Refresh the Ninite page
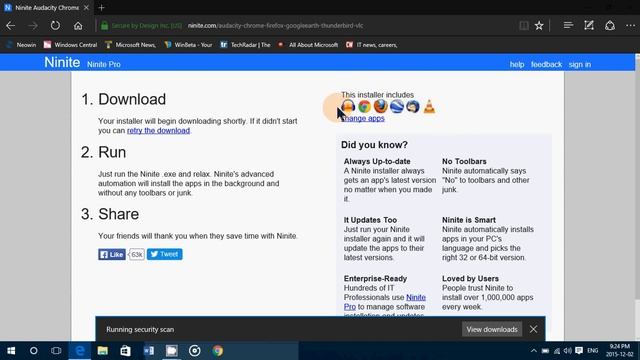640x360 pixels. click(x=55, y=26)
